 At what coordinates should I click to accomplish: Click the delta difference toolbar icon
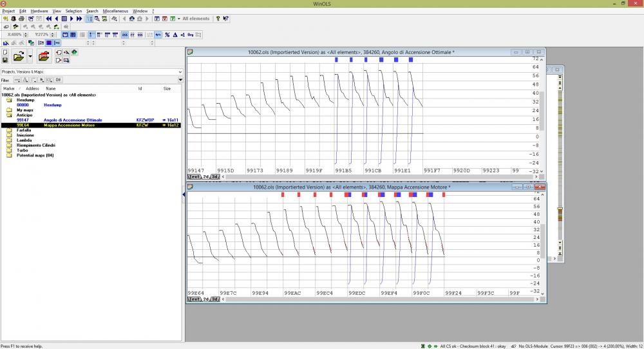pos(175,35)
